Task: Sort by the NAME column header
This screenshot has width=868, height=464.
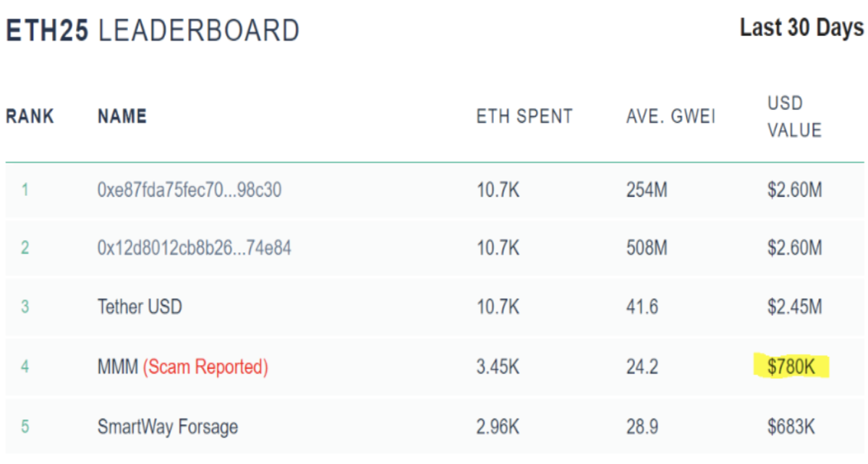Action: click(x=122, y=116)
